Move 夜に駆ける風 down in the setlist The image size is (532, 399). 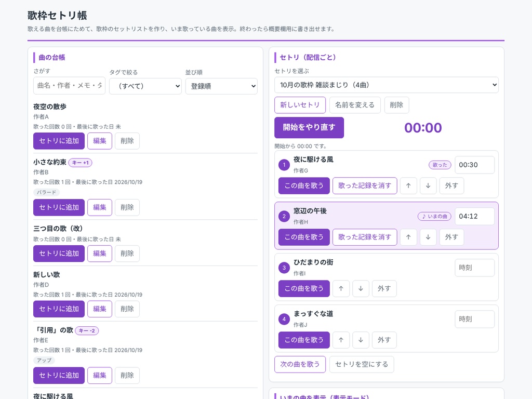(x=428, y=185)
